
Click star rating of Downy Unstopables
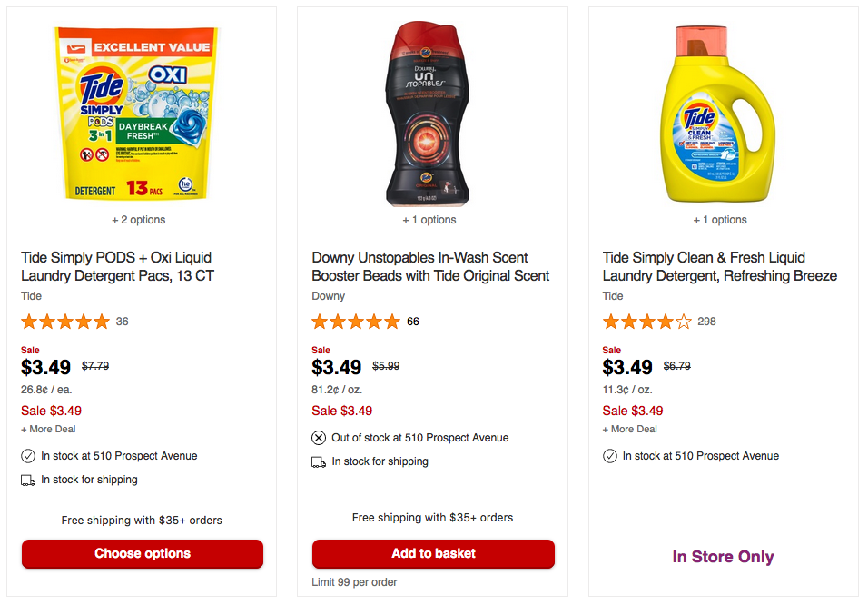(x=356, y=322)
